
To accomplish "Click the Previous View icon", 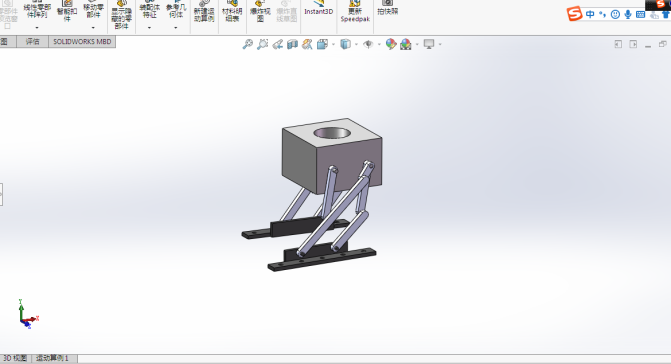I will pyautogui.click(x=278, y=44).
